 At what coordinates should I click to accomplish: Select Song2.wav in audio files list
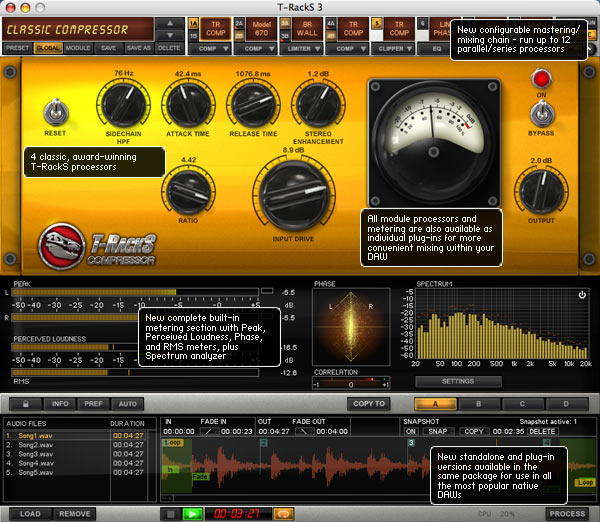point(75,445)
